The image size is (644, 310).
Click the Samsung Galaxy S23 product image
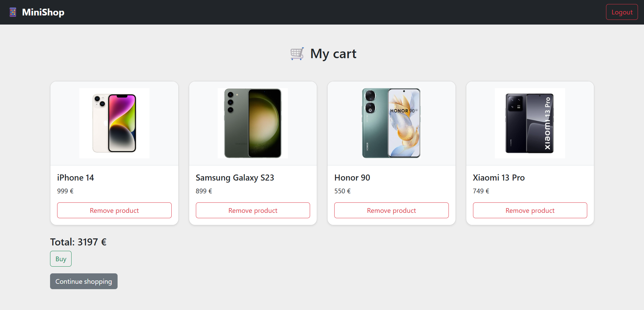(253, 123)
